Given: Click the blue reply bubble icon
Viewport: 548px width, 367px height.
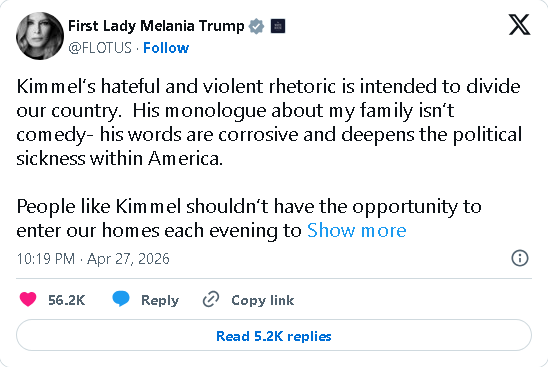Looking at the screenshot, I should click(121, 299).
